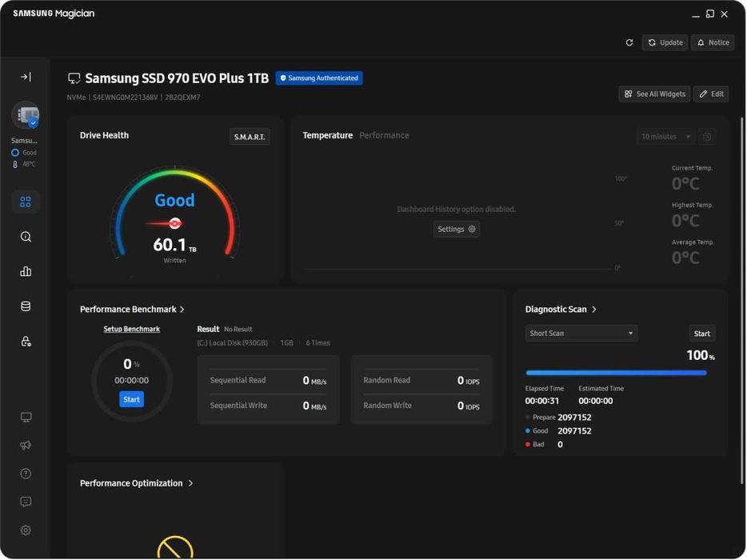Viewport: 747px width, 560px height.
Task: Open the 10 minutes interval dropdown
Action: [665, 137]
